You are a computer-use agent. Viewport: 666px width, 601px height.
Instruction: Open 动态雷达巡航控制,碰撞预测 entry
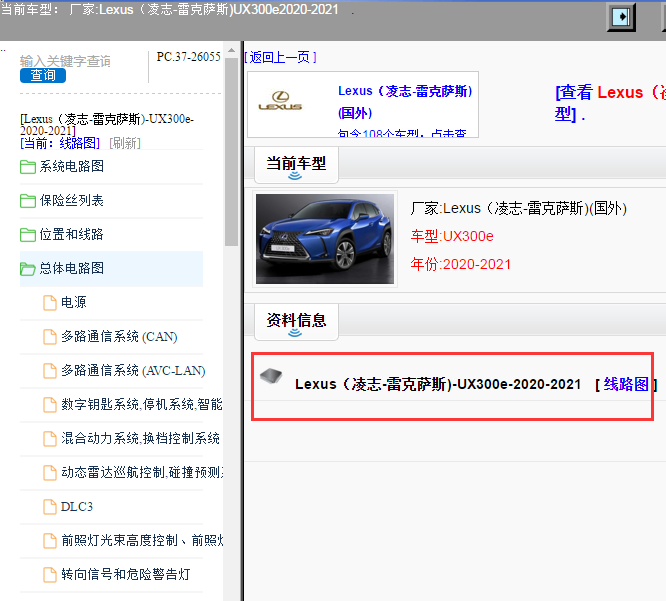142,472
